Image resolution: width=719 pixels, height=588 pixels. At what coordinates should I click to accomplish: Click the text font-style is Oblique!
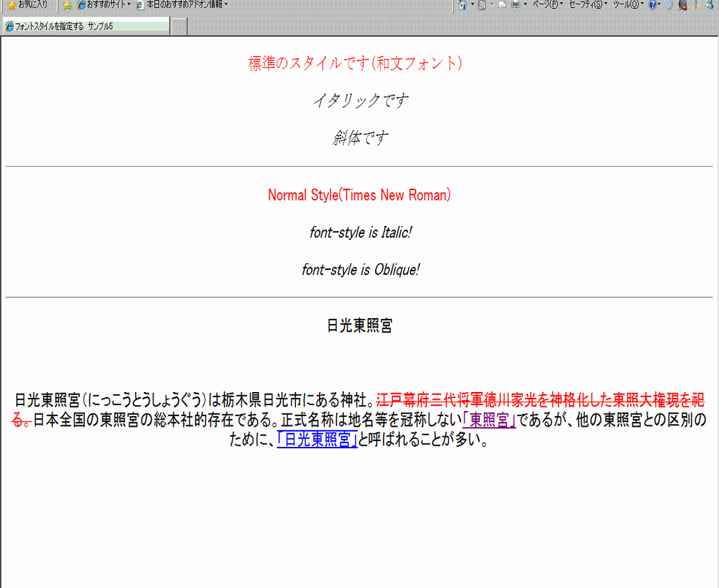click(x=360, y=269)
